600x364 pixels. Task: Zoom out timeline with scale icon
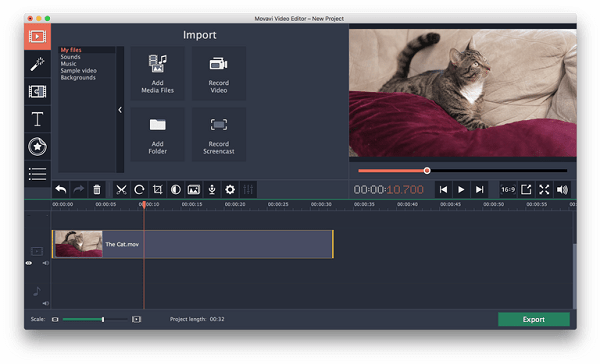pos(55,319)
